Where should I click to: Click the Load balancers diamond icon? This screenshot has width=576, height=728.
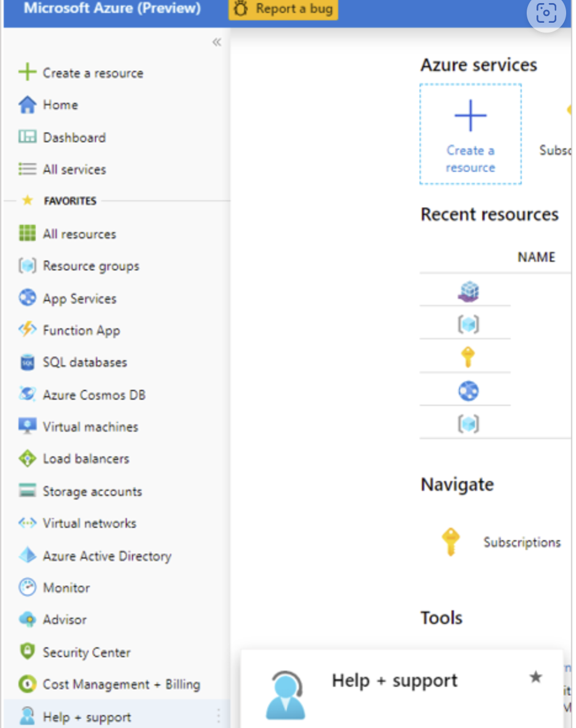[27, 459]
